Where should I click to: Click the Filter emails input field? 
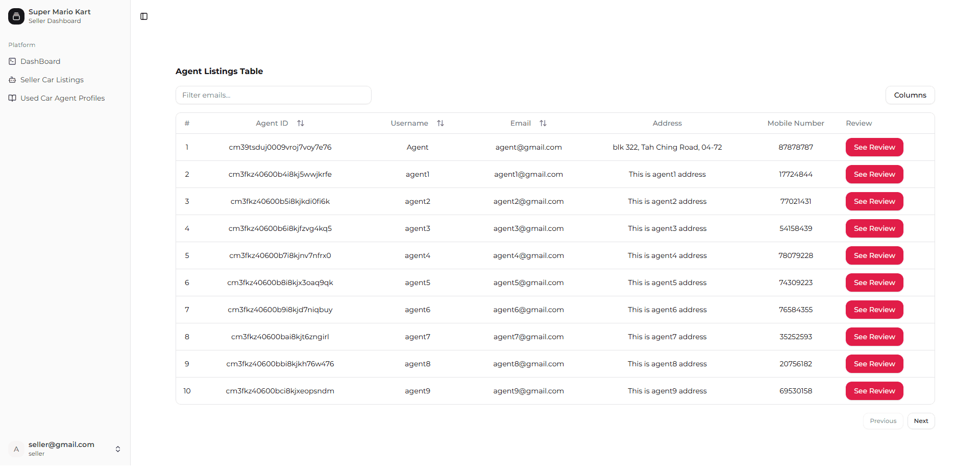pos(273,95)
